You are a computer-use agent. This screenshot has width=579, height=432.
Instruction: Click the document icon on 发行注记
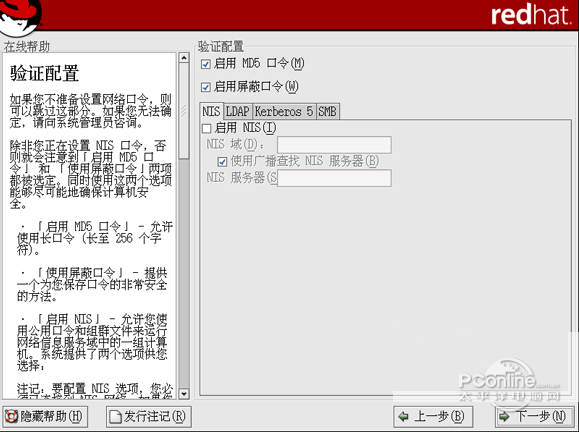click(x=115, y=417)
